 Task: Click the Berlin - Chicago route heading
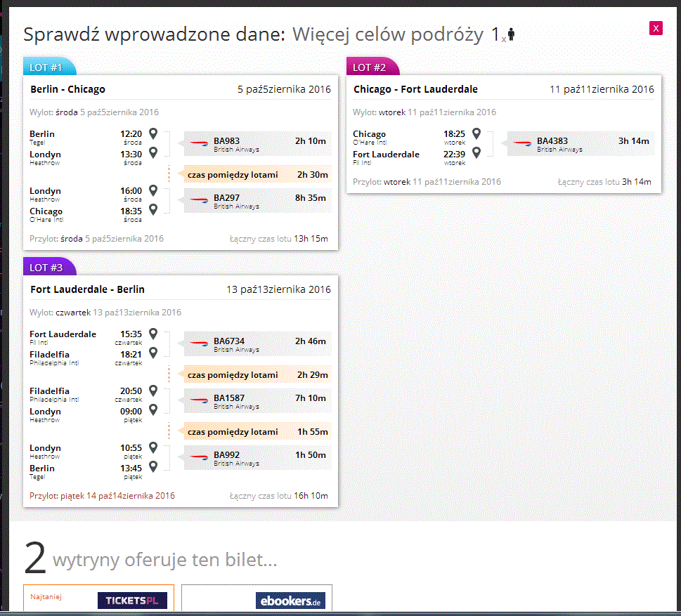[67, 89]
